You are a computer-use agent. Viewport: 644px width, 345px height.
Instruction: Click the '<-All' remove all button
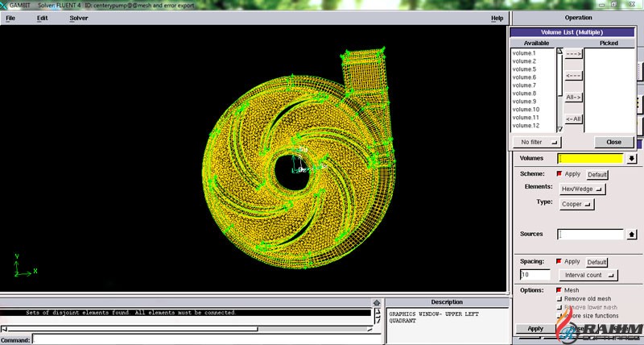coord(573,119)
